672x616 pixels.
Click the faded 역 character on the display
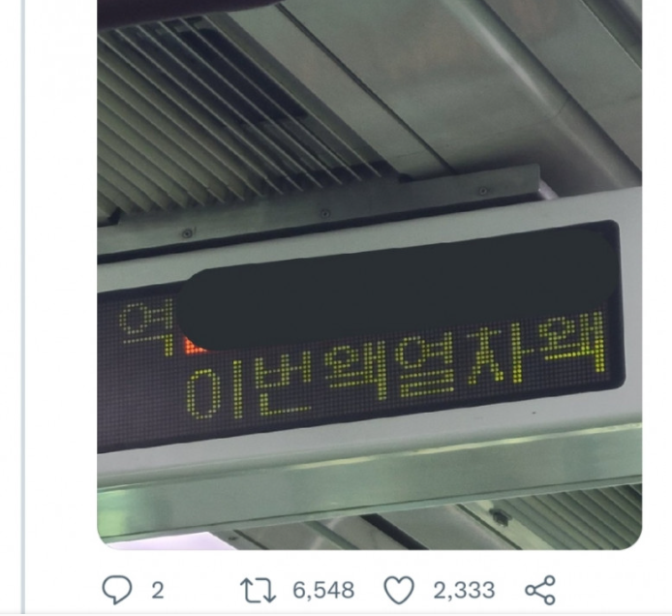click(140, 324)
